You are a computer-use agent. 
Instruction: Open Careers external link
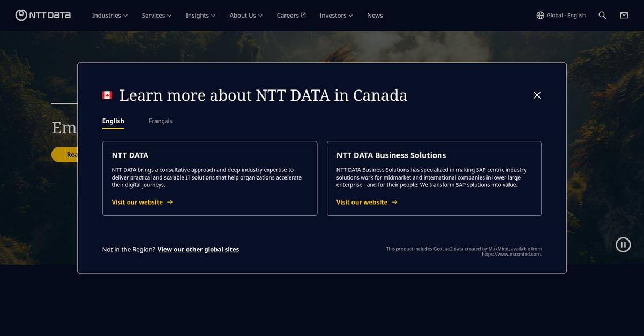click(x=291, y=16)
